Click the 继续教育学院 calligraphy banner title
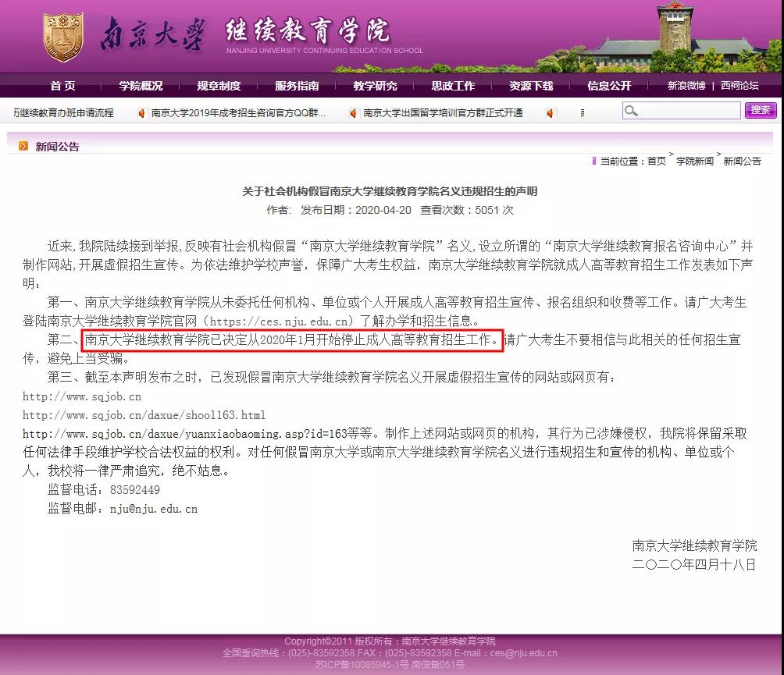784x675 pixels. [308, 30]
